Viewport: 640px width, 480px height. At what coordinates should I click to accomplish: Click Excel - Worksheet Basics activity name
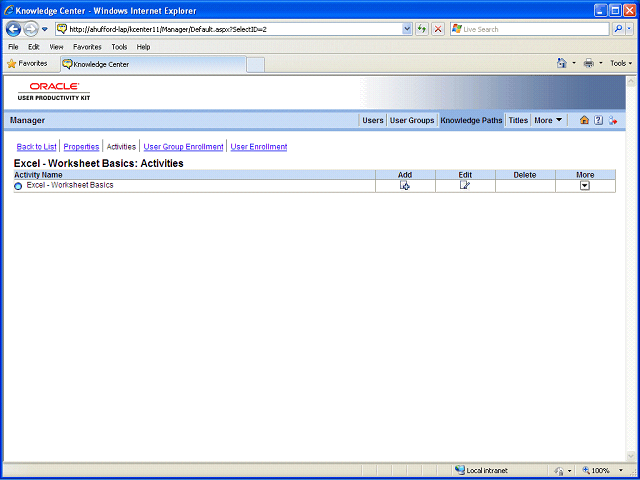tap(70, 185)
